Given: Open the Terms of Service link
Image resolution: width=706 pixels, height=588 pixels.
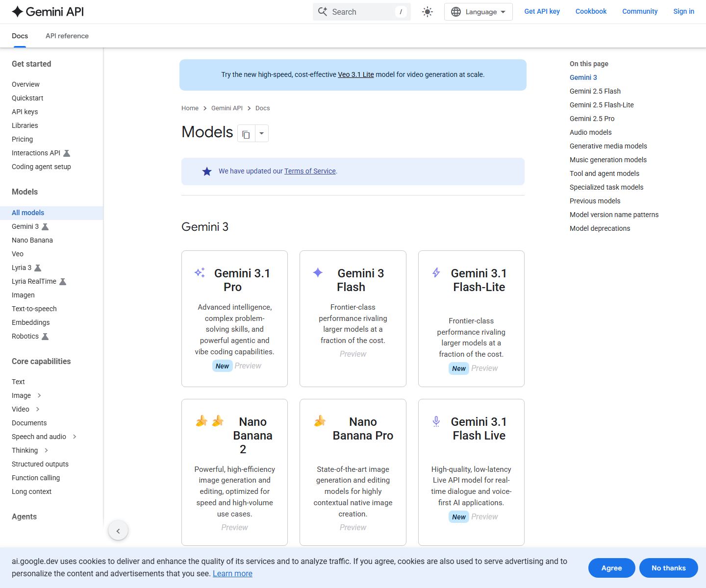Looking at the screenshot, I should (x=310, y=171).
